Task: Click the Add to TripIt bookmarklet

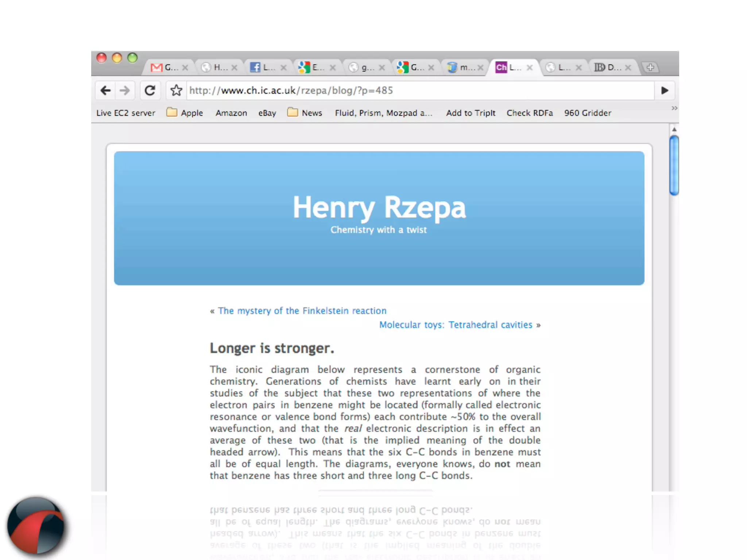Action: pos(471,113)
